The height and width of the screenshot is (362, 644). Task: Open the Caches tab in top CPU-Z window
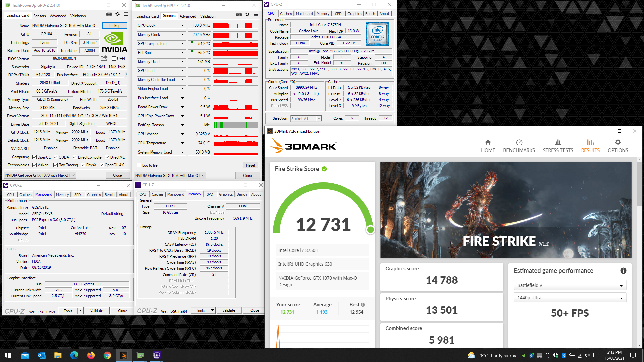point(286,14)
